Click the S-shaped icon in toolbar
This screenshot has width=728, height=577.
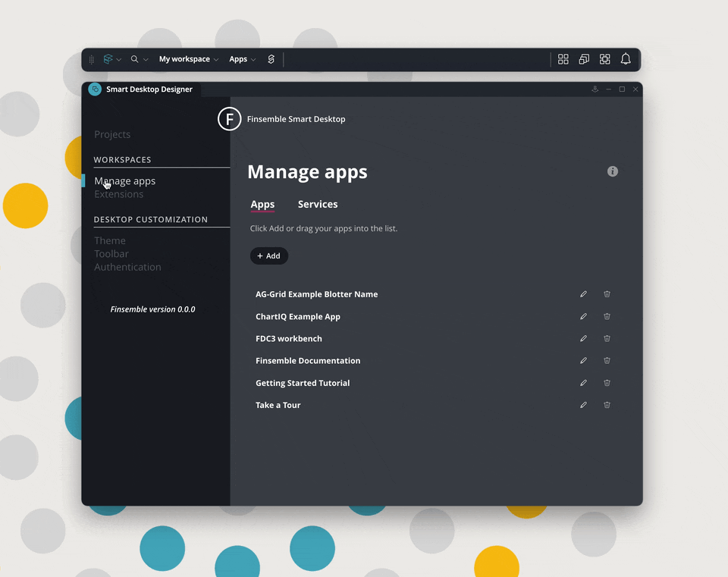pyautogui.click(x=271, y=59)
